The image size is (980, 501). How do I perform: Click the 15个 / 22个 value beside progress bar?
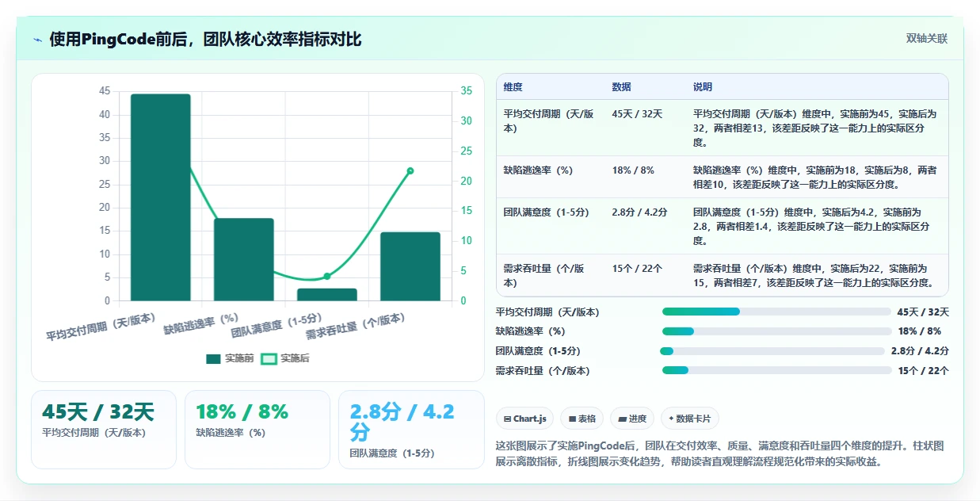click(923, 370)
